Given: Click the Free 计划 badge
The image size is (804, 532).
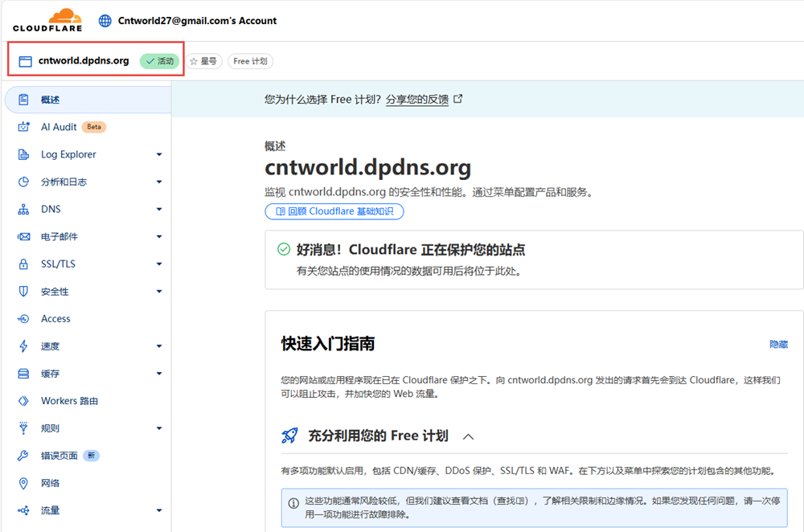Looking at the screenshot, I should coord(250,61).
